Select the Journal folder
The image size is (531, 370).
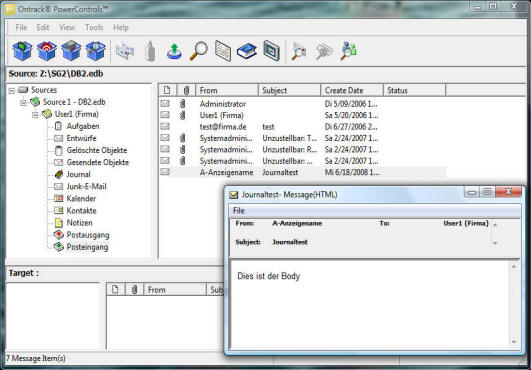(x=79, y=174)
